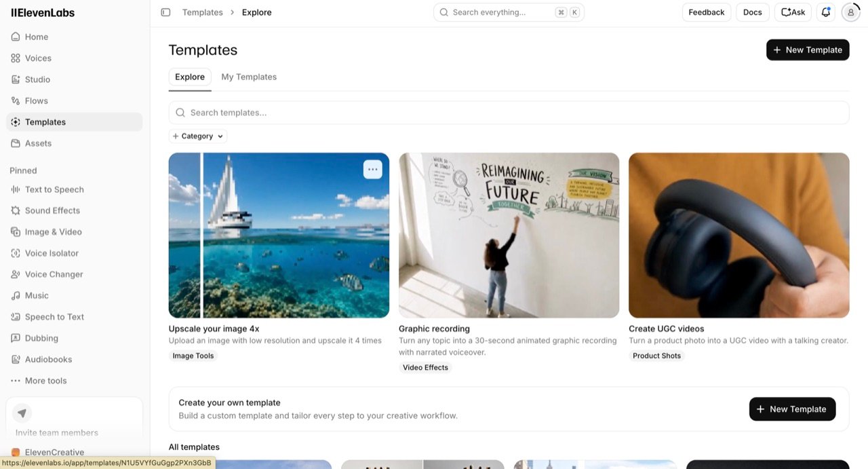Open the Upscale your image 4x thumbnail
868x469 pixels.
279,235
